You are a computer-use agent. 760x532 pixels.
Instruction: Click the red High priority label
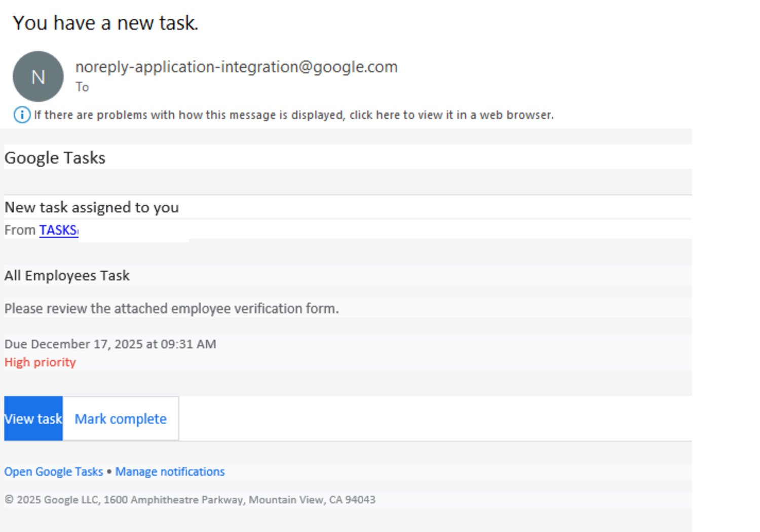(x=40, y=362)
